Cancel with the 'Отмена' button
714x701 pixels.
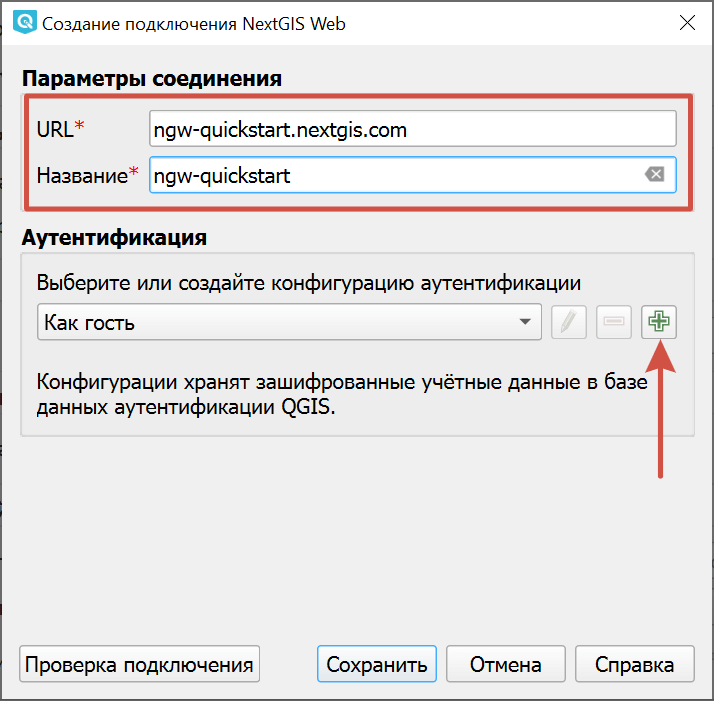click(505, 664)
